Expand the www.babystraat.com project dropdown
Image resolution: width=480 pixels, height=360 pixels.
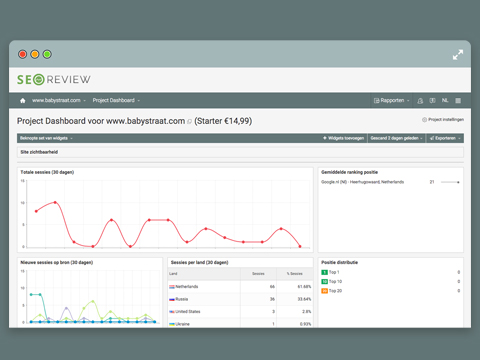[59, 100]
